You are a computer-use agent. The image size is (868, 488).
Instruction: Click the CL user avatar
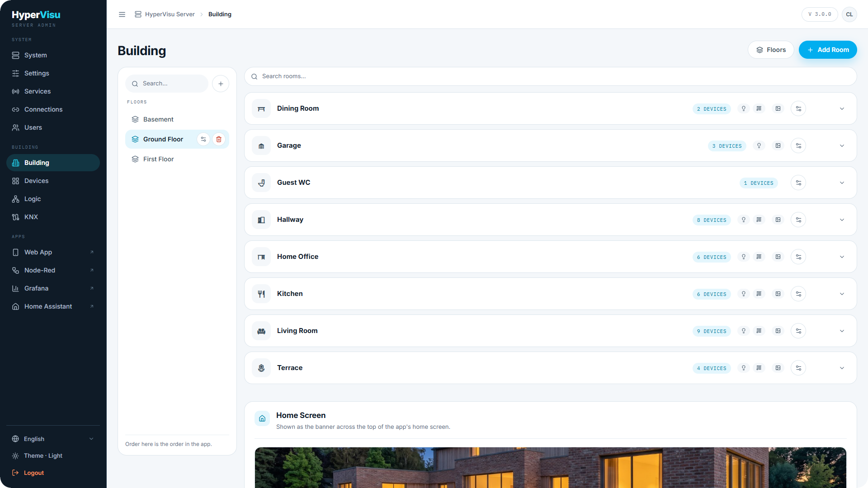(x=849, y=14)
